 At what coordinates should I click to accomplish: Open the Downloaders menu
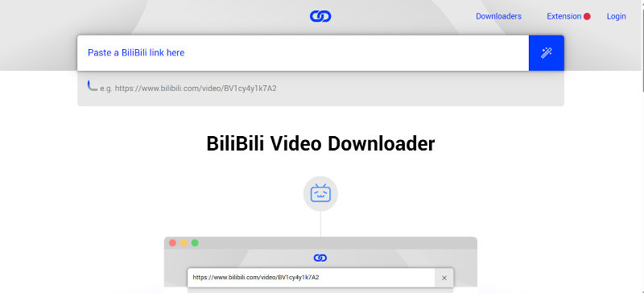pyautogui.click(x=498, y=16)
